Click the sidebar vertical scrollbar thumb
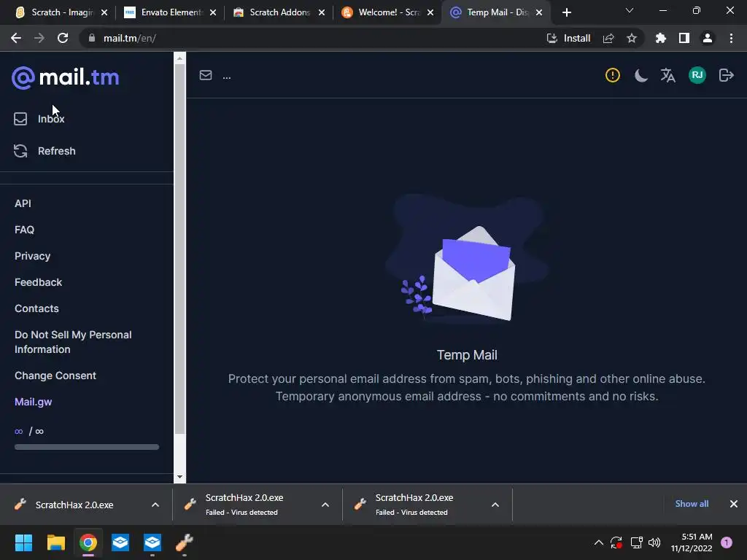747x560 pixels. click(x=179, y=249)
